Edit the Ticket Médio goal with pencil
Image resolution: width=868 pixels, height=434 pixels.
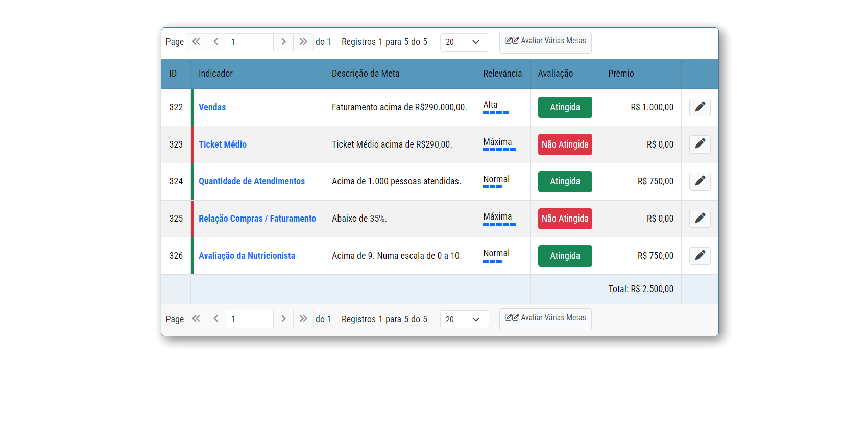pos(700,144)
